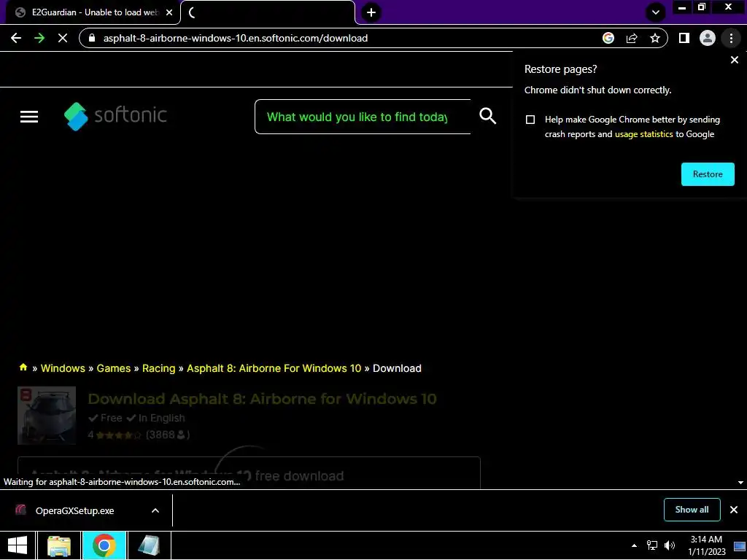Open the Chrome profile avatar menu

(708, 38)
